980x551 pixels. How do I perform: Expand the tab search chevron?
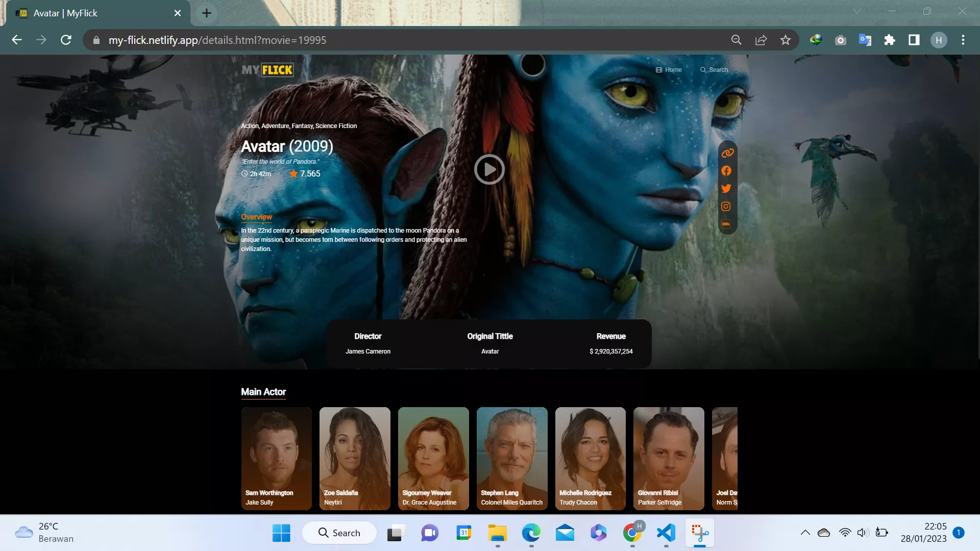pos(857,11)
